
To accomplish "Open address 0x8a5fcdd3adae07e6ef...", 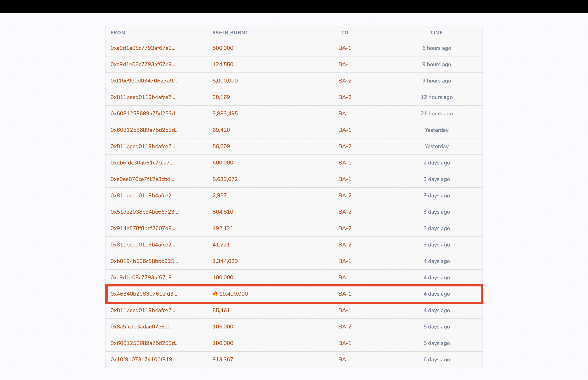I will [x=141, y=326].
